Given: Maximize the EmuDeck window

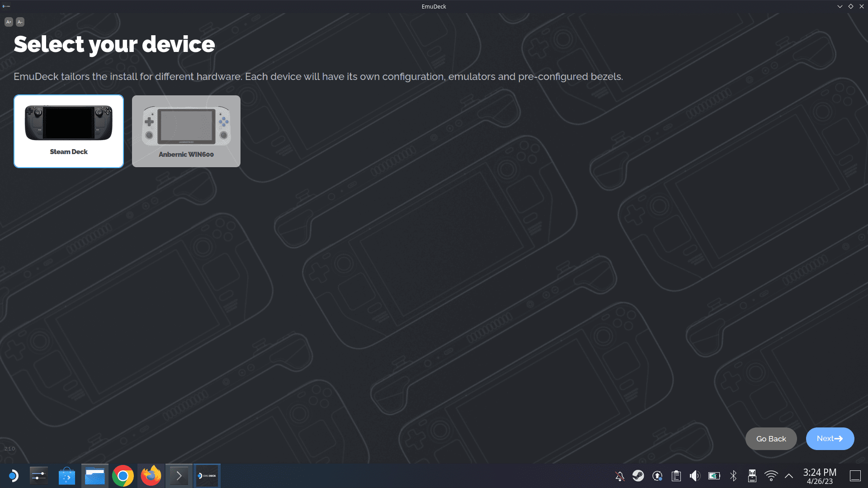Looking at the screenshot, I should click(851, 6).
